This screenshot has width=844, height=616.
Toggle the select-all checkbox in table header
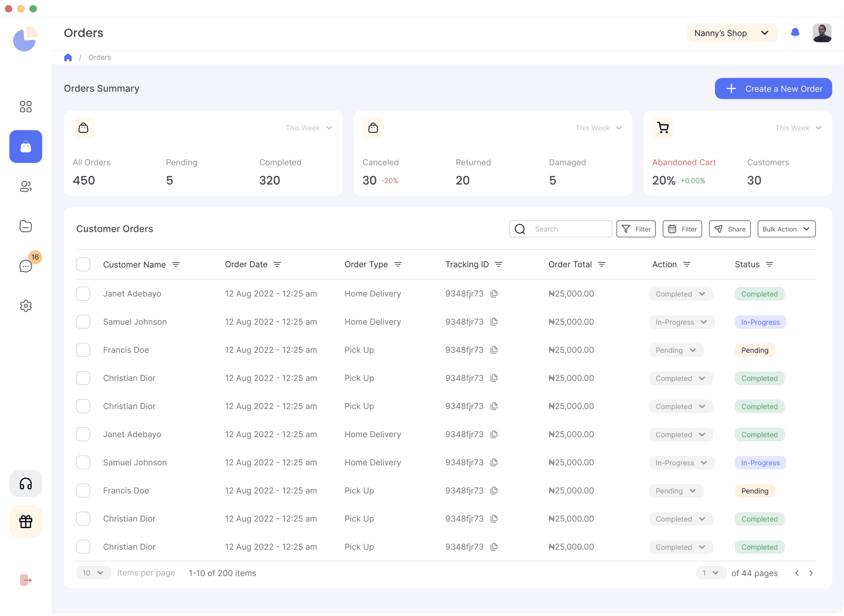pyautogui.click(x=83, y=265)
